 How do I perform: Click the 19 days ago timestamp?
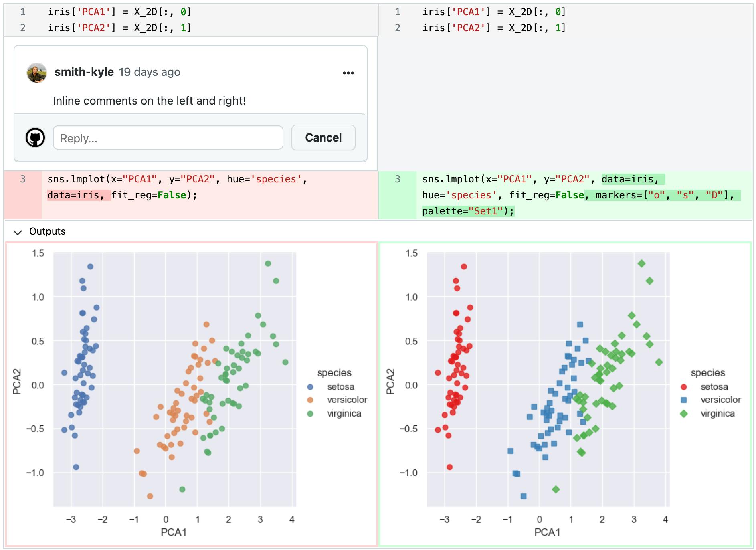(150, 72)
